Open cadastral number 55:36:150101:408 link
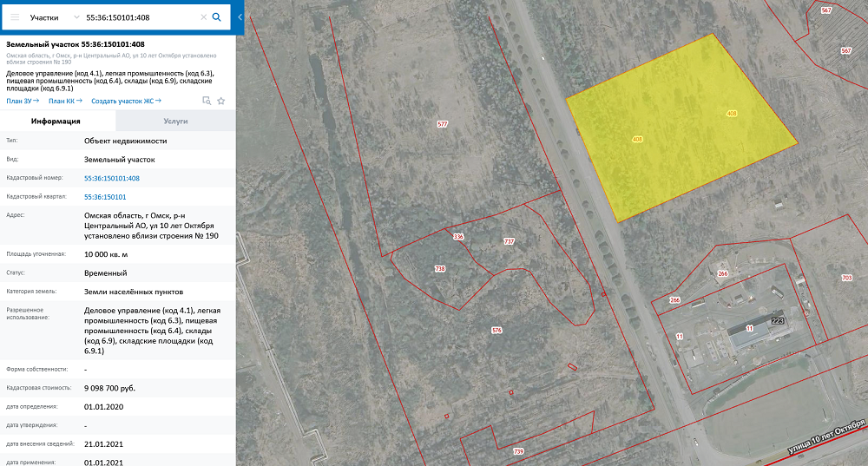This screenshot has width=868, height=466. [x=112, y=178]
